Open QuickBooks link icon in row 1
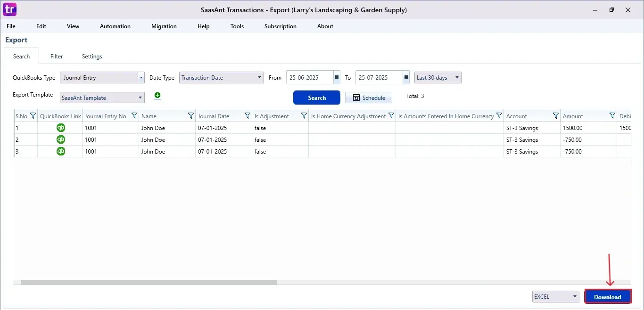644x310 pixels. pos(60,128)
